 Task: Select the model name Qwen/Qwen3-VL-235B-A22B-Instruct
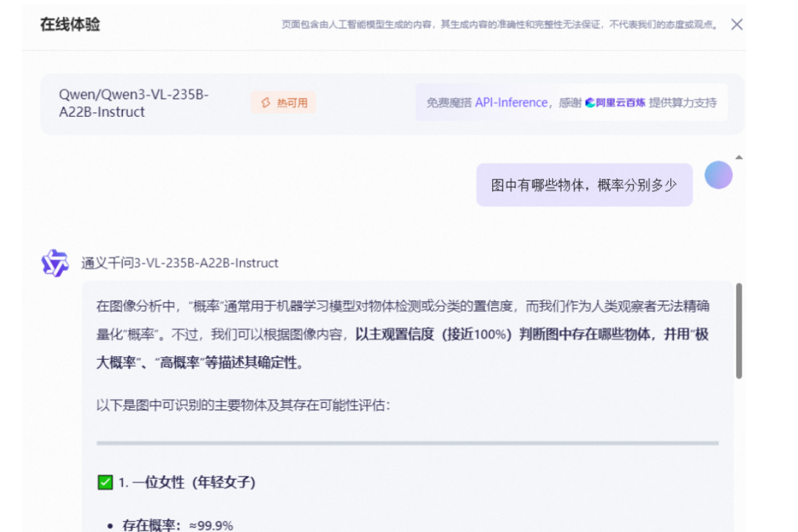(x=134, y=103)
